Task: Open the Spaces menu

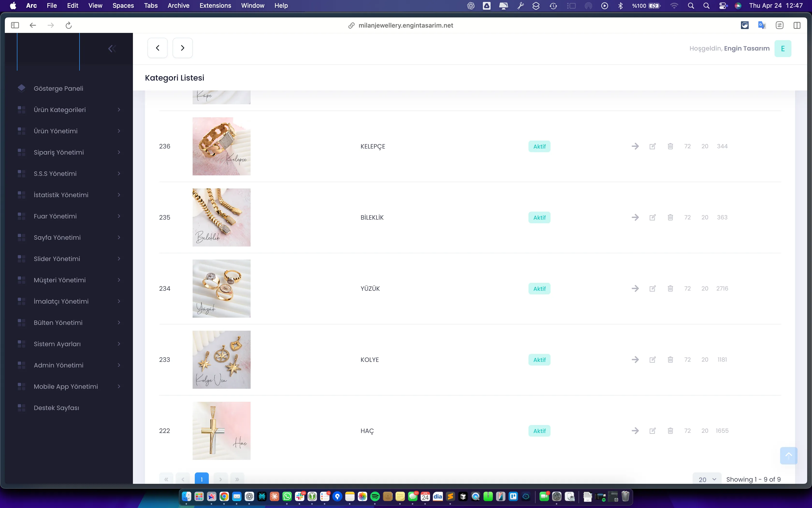Action: click(x=123, y=6)
